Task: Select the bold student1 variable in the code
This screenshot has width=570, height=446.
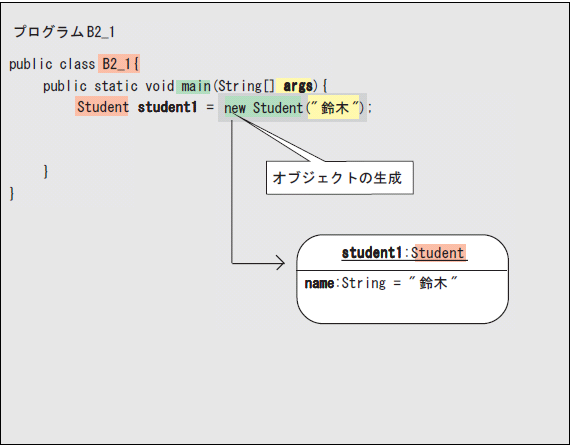Action: (167, 107)
